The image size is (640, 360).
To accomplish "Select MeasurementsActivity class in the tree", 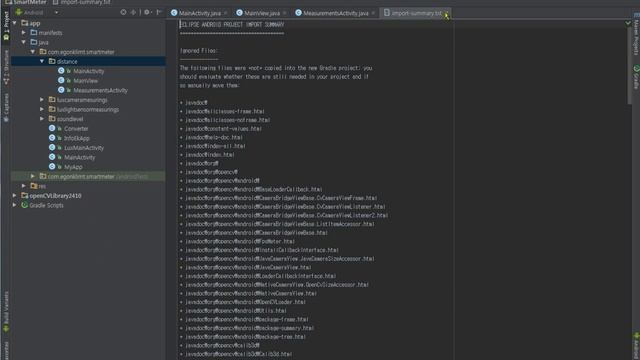I will click(x=100, y=90).
